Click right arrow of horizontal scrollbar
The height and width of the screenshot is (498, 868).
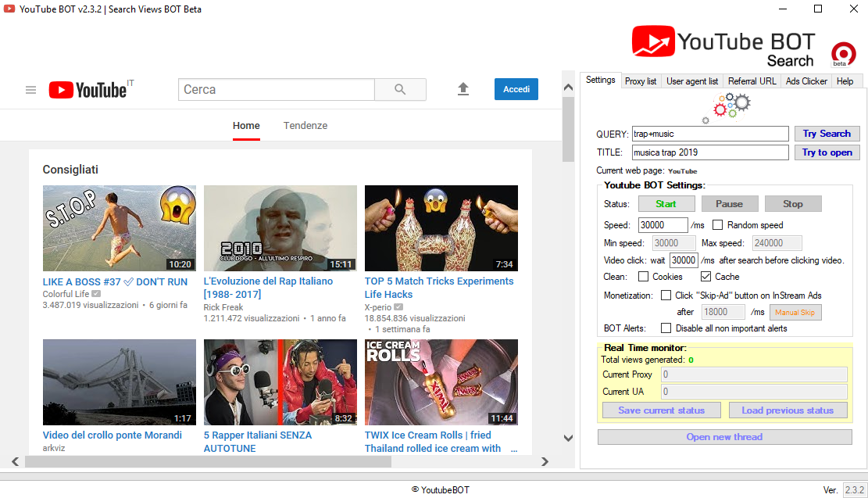click(545, 462)
